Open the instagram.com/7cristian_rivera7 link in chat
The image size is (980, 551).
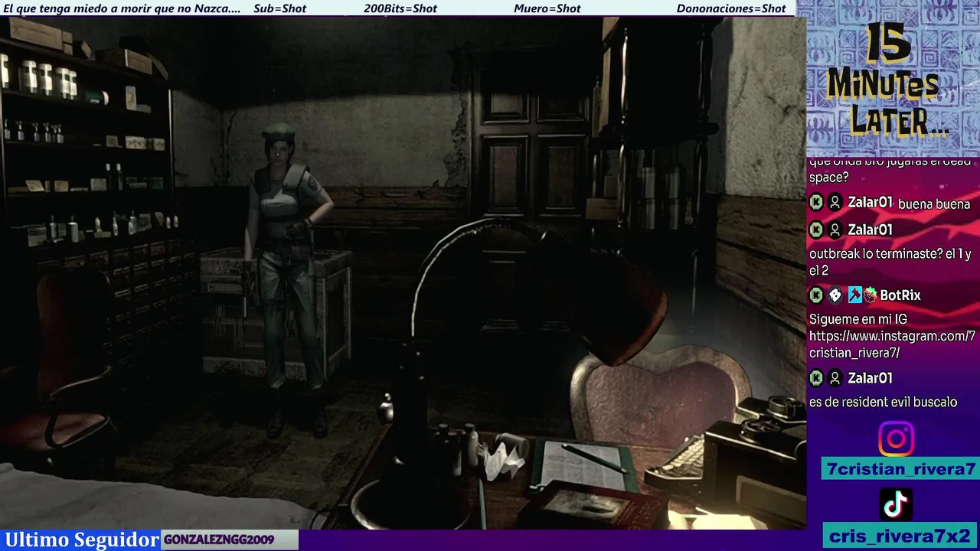point(892,344)
